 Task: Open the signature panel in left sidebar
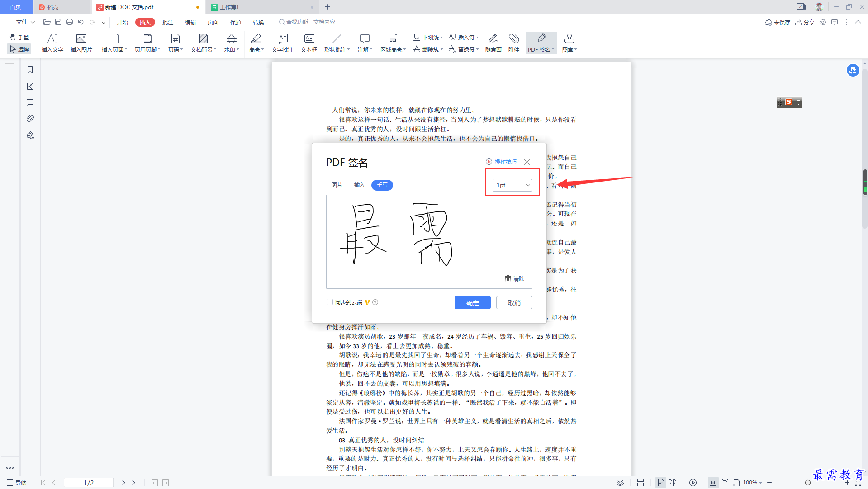point(30,135)
